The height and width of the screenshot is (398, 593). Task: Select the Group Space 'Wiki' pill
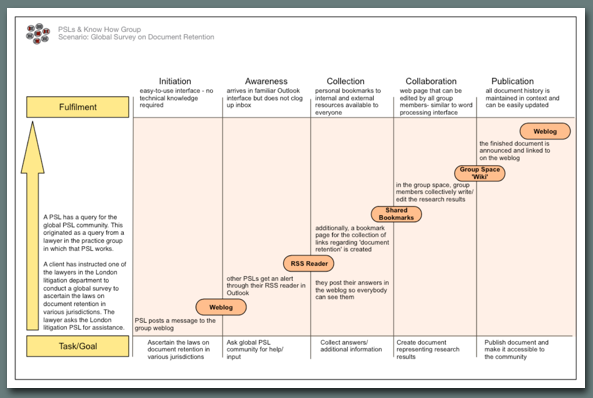click(480, 173)
